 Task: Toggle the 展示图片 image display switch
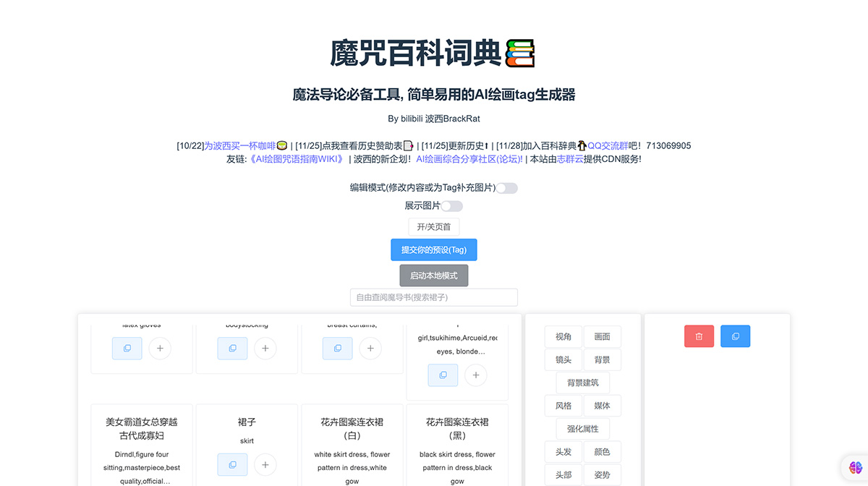point(452,205)
